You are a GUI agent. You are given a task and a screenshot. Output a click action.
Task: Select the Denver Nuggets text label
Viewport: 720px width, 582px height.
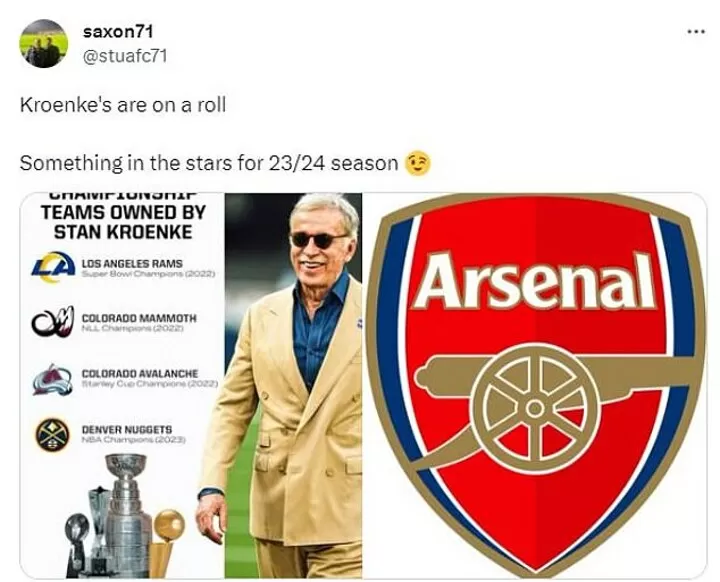click(127, 429)
